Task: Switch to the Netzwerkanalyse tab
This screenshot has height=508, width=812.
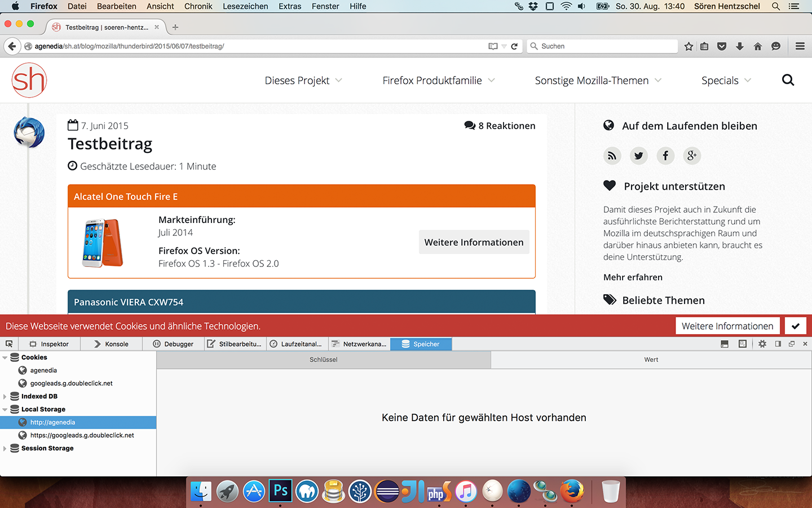Action: (x=359, y=344)
